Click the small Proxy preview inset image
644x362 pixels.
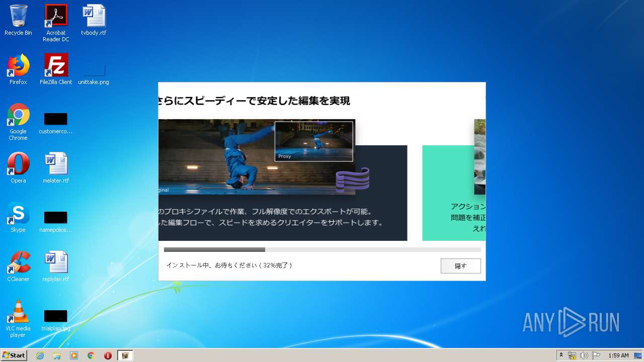click(x=314, y=141)
